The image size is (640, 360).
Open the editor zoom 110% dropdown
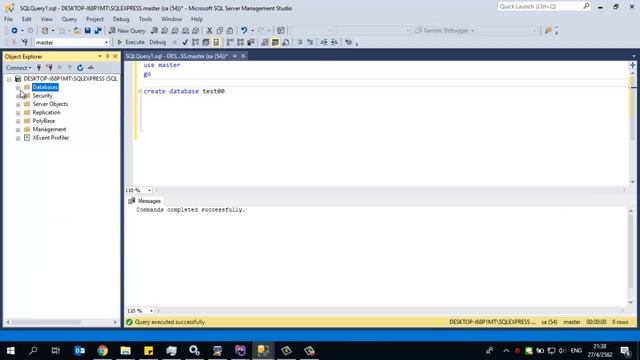(149, 190)
